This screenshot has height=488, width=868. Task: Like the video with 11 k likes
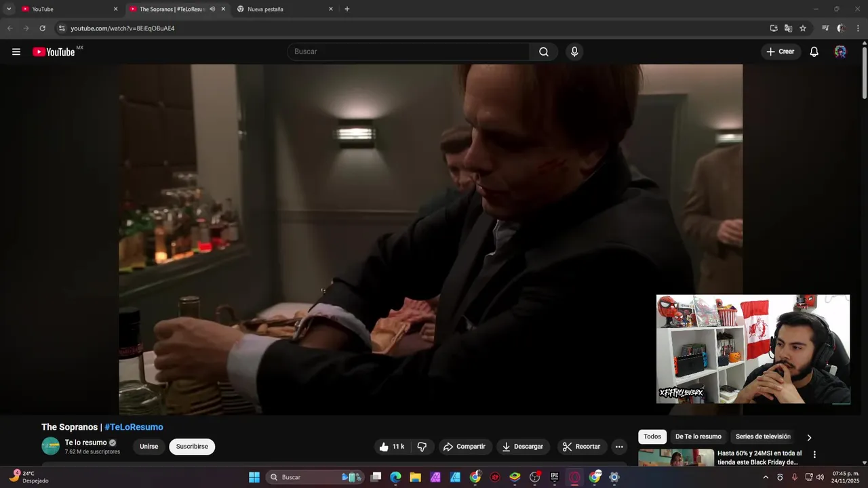pos(392,447)
